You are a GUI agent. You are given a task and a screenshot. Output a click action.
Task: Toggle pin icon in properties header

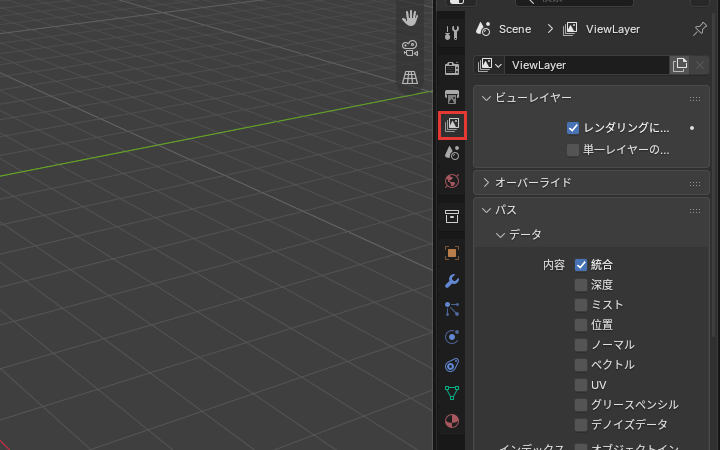tap(699, 29)
